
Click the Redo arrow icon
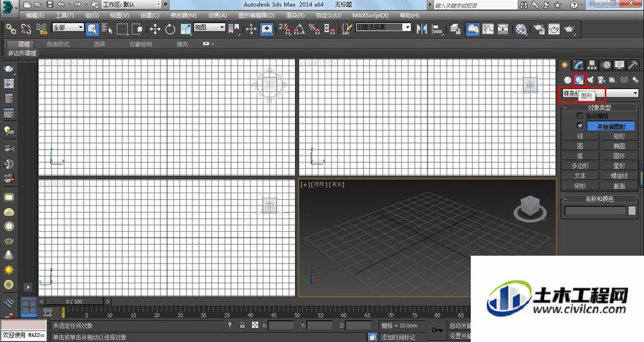coord(77,5)
